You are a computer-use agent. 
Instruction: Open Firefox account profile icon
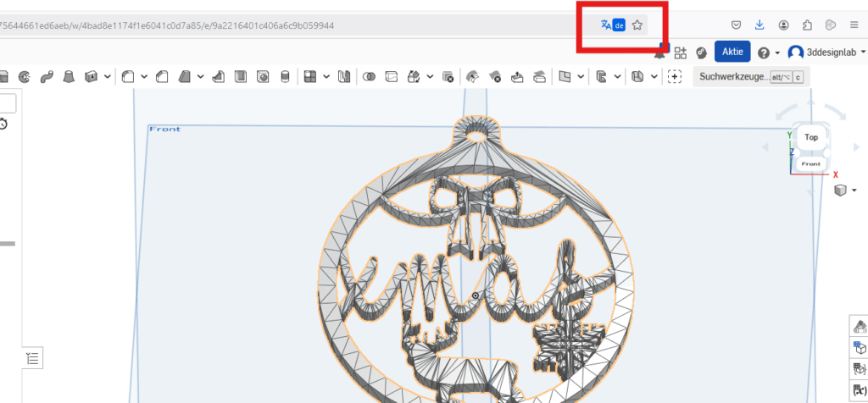click(x=783, y=25)
